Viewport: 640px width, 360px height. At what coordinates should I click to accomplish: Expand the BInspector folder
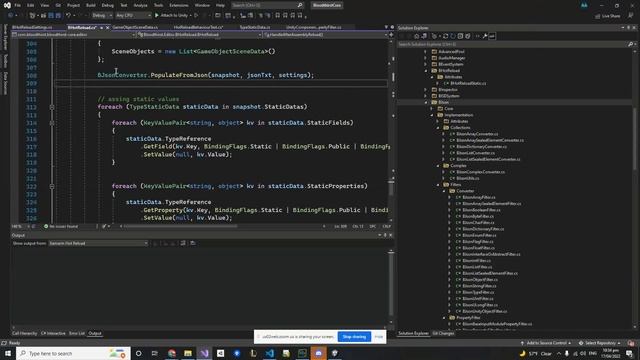pyautogui.click(x=425, y=89)
